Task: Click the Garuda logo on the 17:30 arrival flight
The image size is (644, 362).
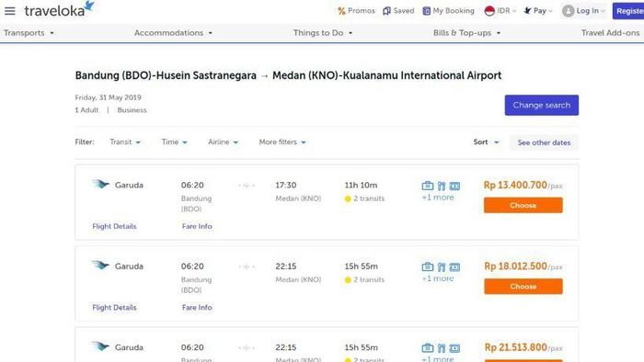Action: pos(100,184)
